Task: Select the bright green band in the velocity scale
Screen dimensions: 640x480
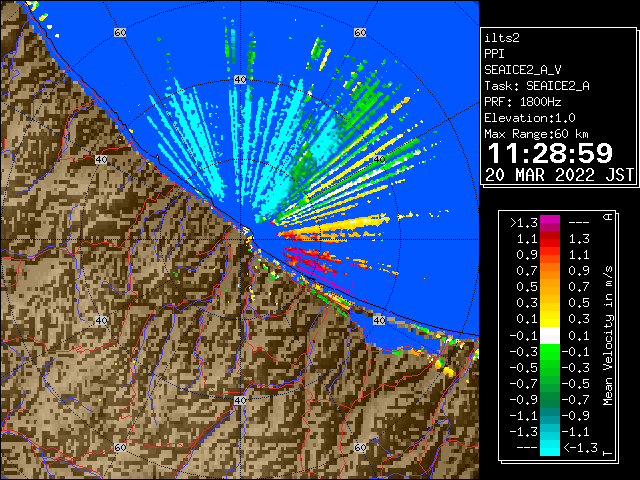Action: tap(550, 352)
